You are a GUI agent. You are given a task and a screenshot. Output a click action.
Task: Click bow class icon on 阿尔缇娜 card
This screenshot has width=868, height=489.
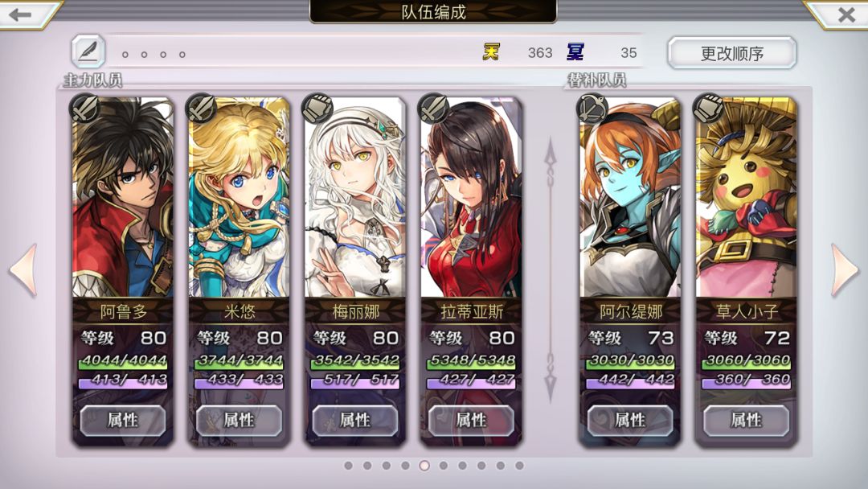592,108
